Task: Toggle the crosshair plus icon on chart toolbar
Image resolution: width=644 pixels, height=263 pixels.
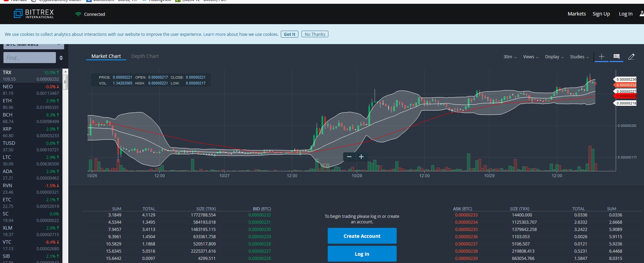Action: tap(601, 57)
